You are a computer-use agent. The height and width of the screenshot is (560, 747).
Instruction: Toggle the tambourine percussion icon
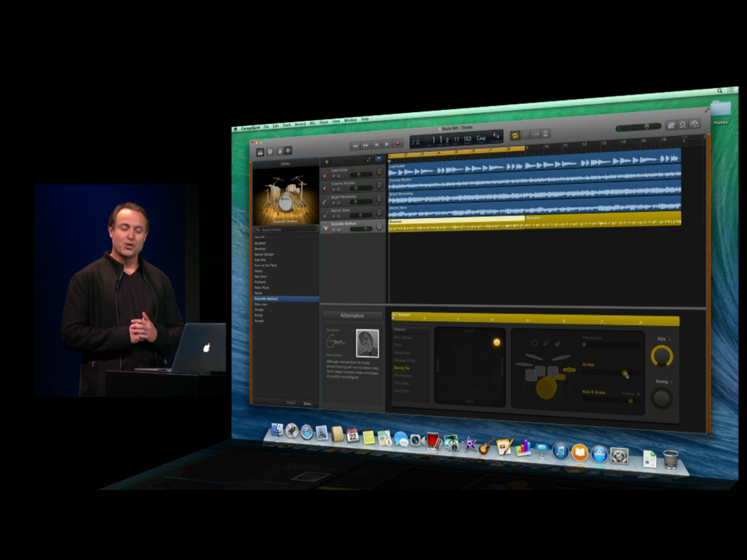tap(534, 343)
